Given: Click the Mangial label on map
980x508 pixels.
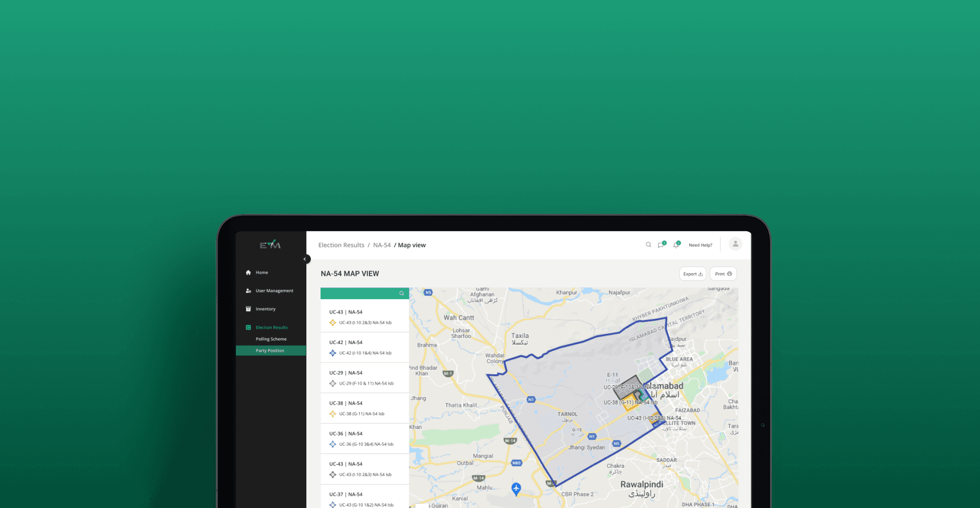Looking at the screenshot, I should click(x=483, y=456).
